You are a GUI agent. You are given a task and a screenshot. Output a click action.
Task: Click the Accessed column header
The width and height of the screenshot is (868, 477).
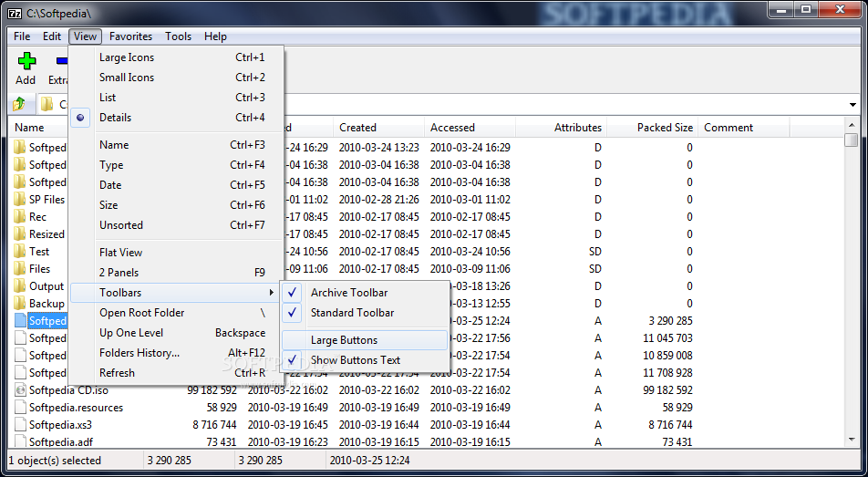click(x=470, y=128)
